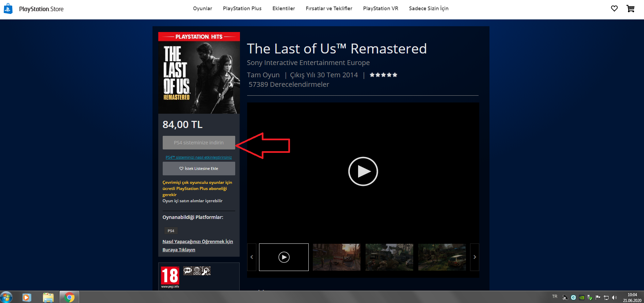Click the 84,00 TL price

pyautogui.click(x=182, y=125)
